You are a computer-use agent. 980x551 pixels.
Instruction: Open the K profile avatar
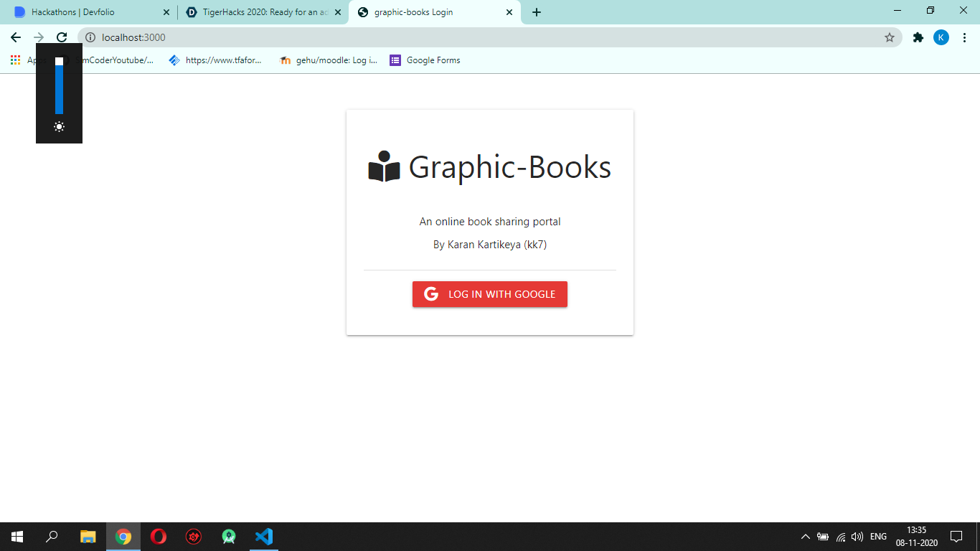coord(941,37)
